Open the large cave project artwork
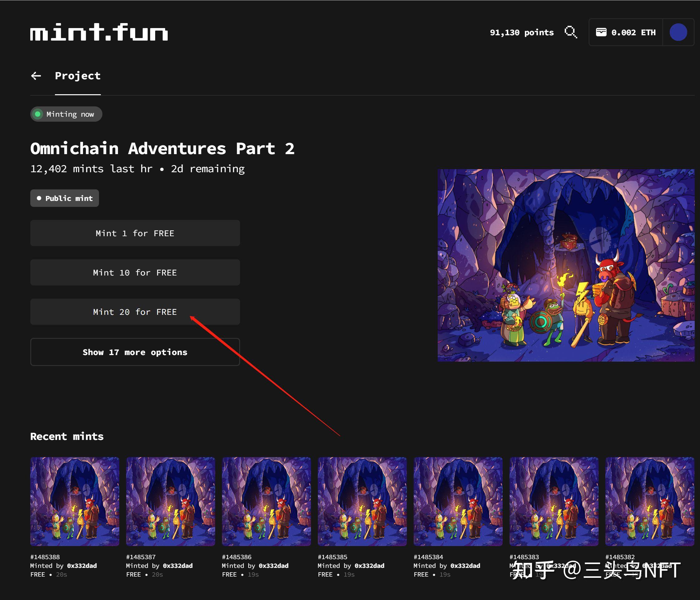700x600 pixels. [565, 265]
